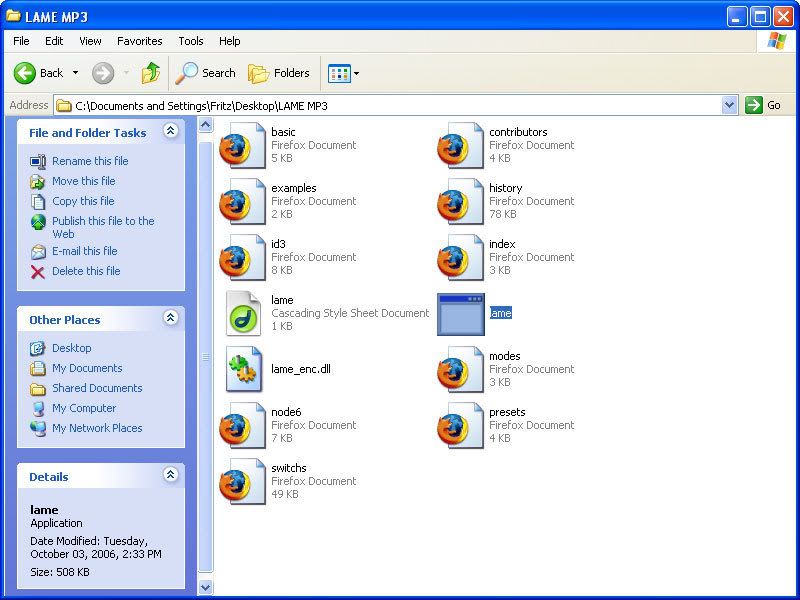The image size is (800, 600).
Task: Click the E-mail envelope icon
Action: coord(38,252)
